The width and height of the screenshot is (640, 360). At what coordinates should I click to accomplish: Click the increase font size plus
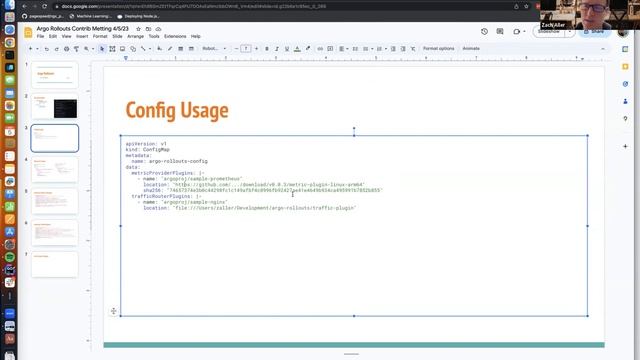click(256, 49)
